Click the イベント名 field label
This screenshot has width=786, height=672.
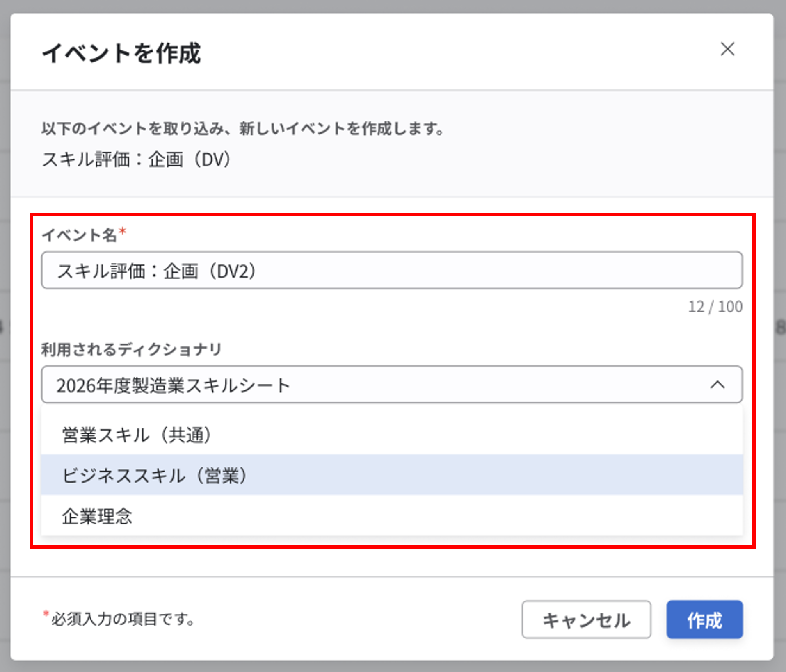point(79,235)
